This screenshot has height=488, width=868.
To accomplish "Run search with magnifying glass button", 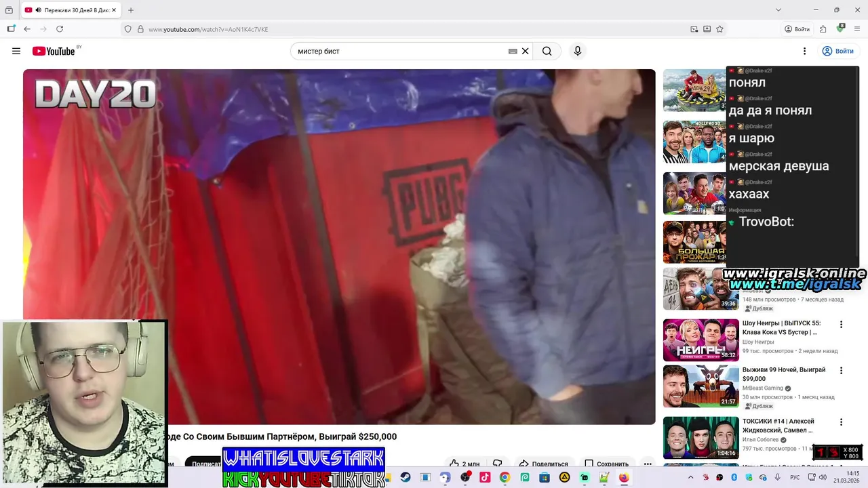I will [x=547, y=52].
